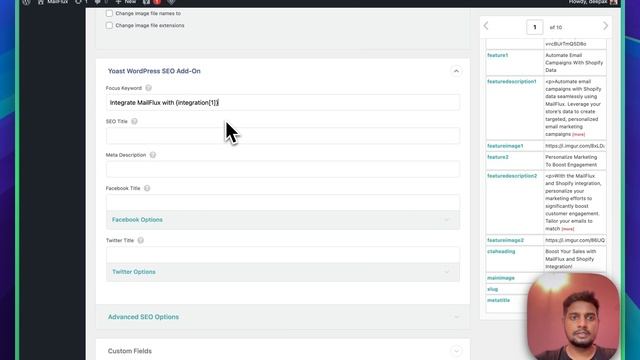Collapse the Yoast WordPress SEO Add-On section
Image resolution: width=640 pixels, height=360 pixels.
(456, 71)
